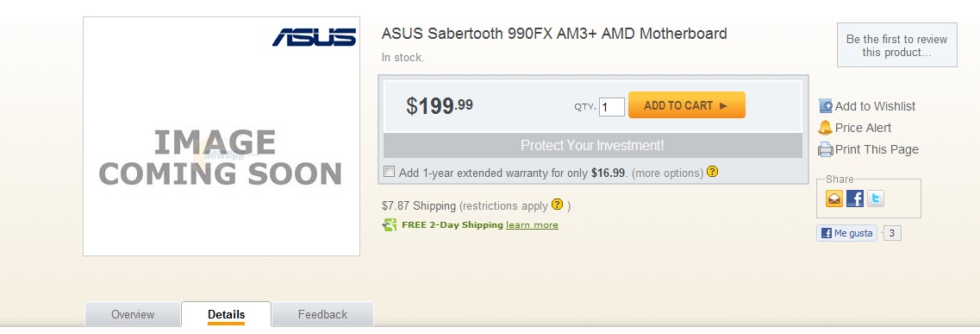This screenshot has height=334, width=980.
Task: Click the quantity input field
Action: click(612, 107)
